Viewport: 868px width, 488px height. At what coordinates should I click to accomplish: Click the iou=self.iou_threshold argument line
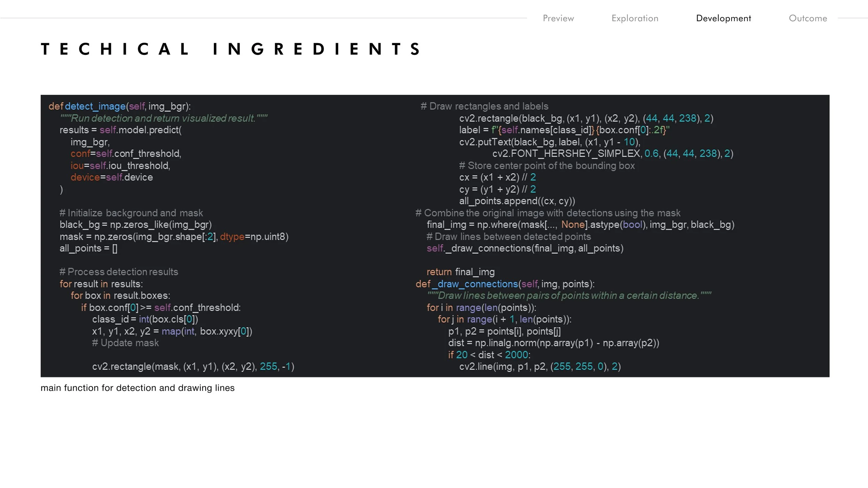(120, 166)
